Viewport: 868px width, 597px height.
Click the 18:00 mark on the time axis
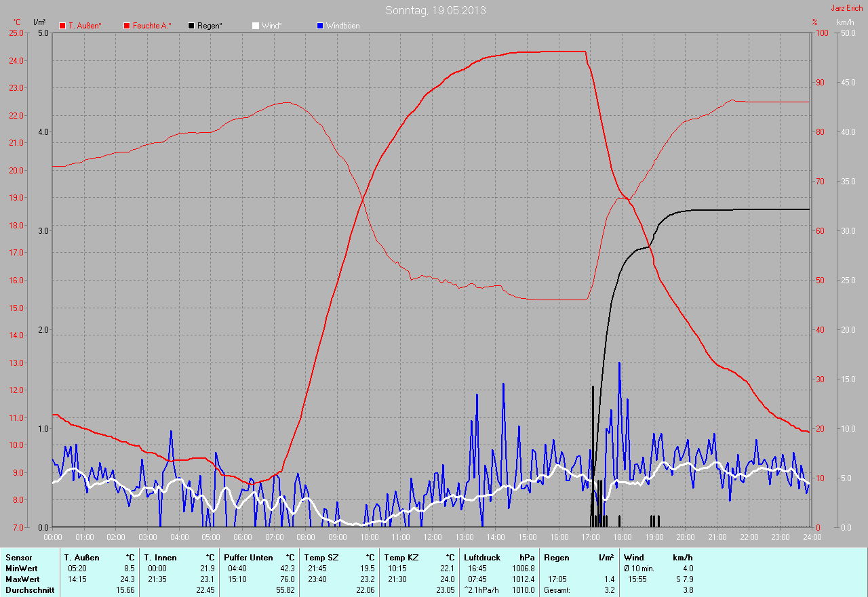(x=622, y=537)
